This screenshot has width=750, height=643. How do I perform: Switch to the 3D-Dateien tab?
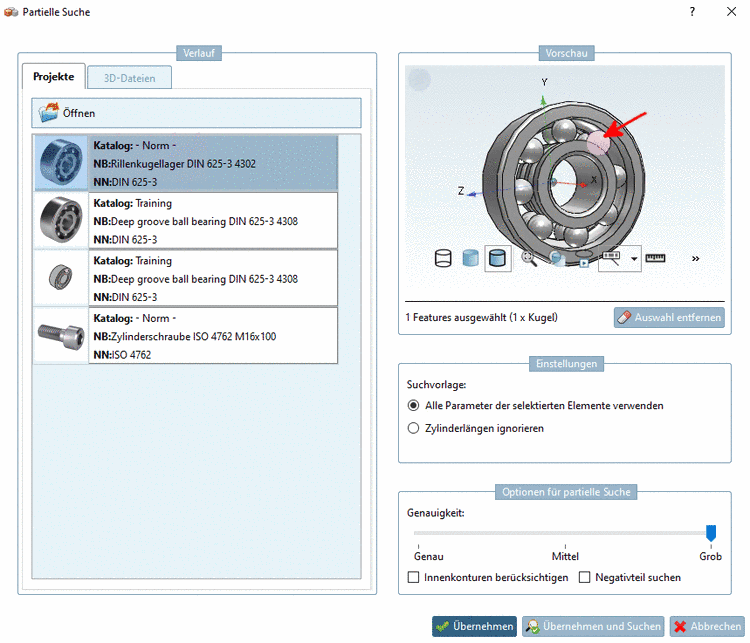click(x=130, y=78)
